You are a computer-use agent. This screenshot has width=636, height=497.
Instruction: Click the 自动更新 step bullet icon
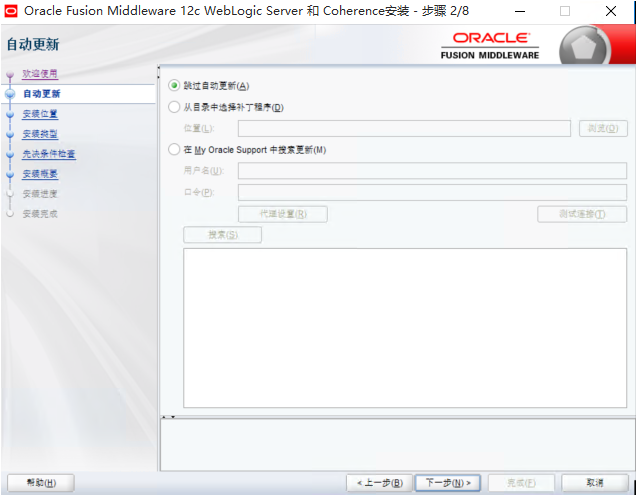click(x=10, y=94)
